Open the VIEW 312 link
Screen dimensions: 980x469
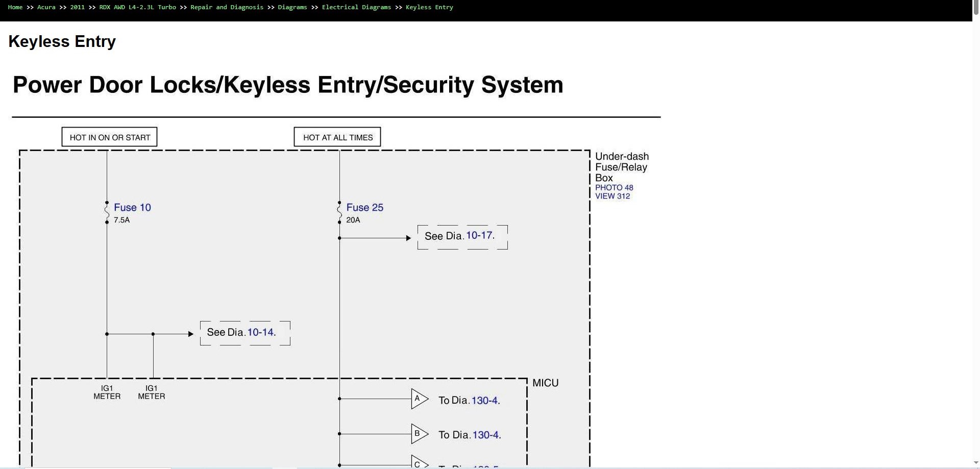pyautogui.click(x=612, y=196)
